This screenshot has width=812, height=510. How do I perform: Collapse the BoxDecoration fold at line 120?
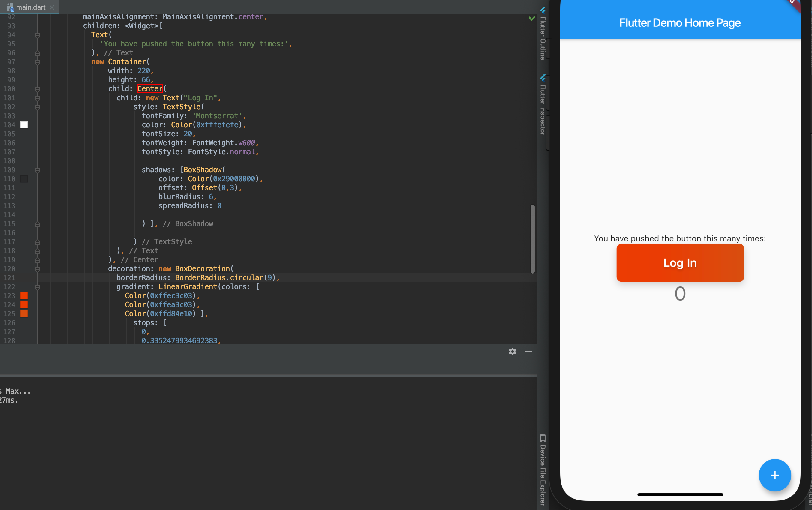tap(38, 269)
